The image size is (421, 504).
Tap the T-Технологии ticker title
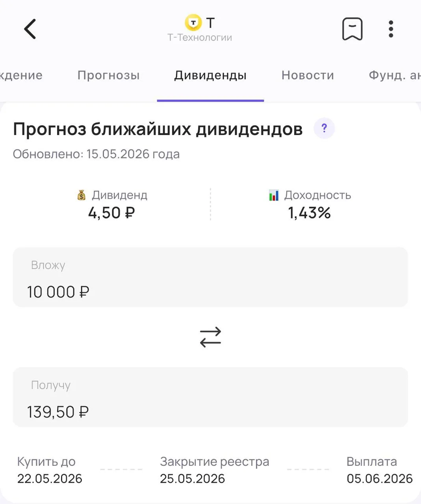point(200,37)
